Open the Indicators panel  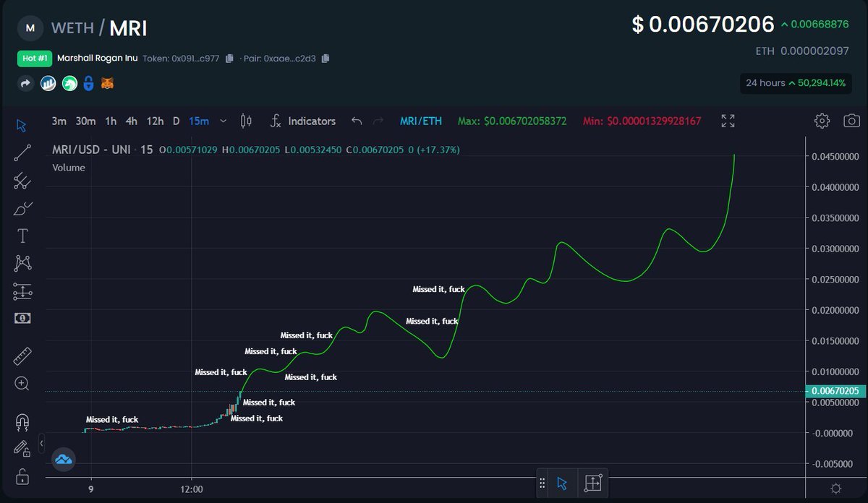coord(312,121)
